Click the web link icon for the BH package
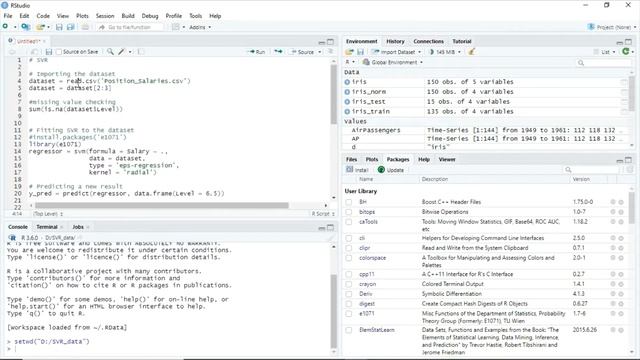Image resolution: width=640 pixels, height=360 pixels. click(613, 202)
